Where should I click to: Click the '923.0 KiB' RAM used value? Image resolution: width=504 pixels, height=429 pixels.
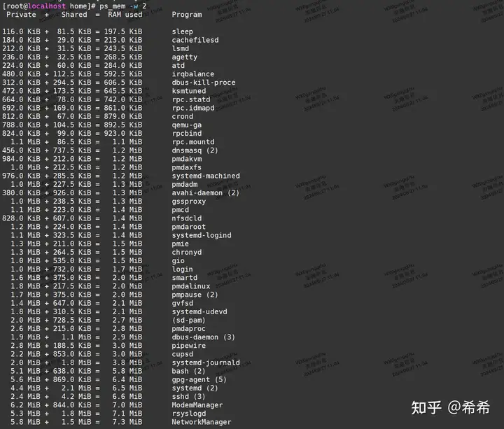point(123,134)
